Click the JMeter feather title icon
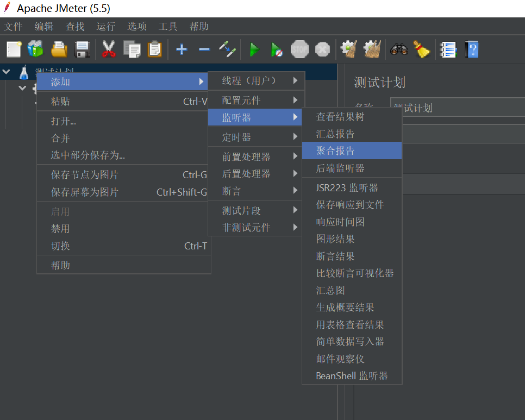Image resolution: width=525 pixels, height=420 pixels. (x=7, y=8)
